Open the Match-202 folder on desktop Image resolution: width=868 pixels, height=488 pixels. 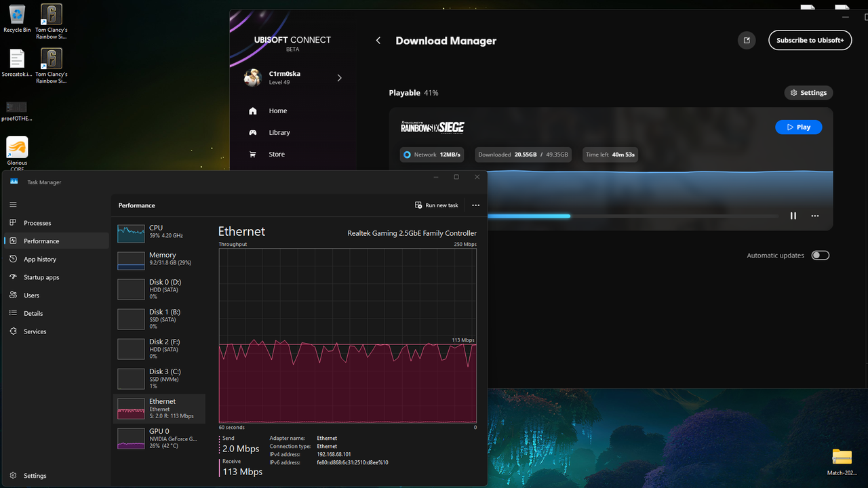coord(842,462)
